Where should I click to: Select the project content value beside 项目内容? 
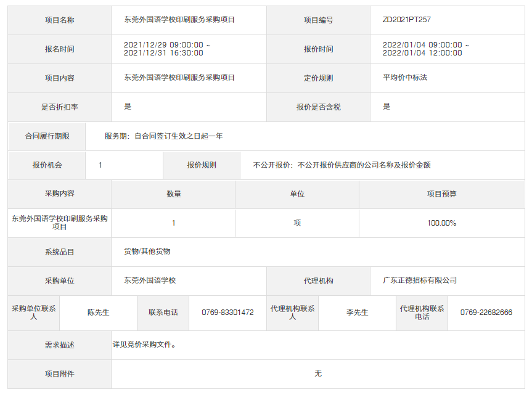coord(179,78)
